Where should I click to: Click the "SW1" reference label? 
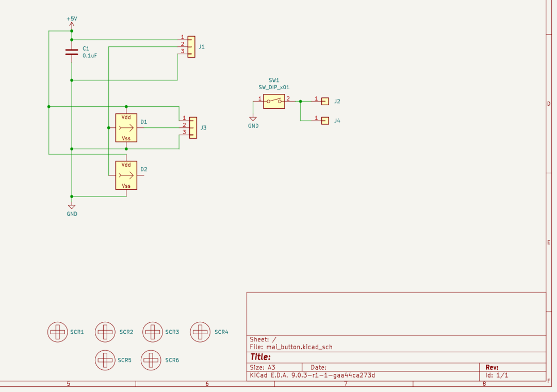pyautogui.click(x=274, y=80)
